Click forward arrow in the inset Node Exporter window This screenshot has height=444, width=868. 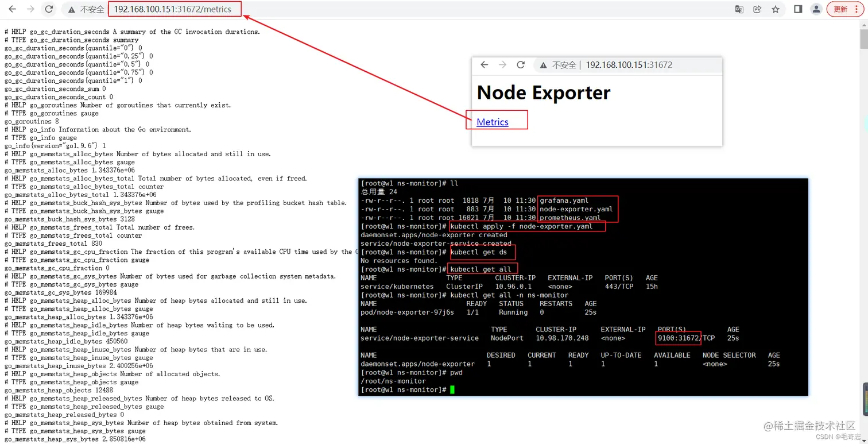coord(502,65)
